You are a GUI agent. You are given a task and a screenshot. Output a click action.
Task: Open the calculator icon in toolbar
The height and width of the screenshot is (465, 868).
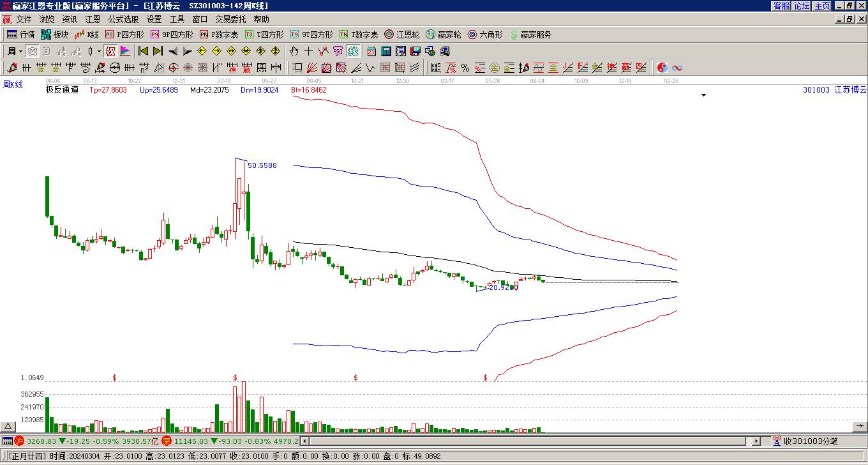[386, 51]
